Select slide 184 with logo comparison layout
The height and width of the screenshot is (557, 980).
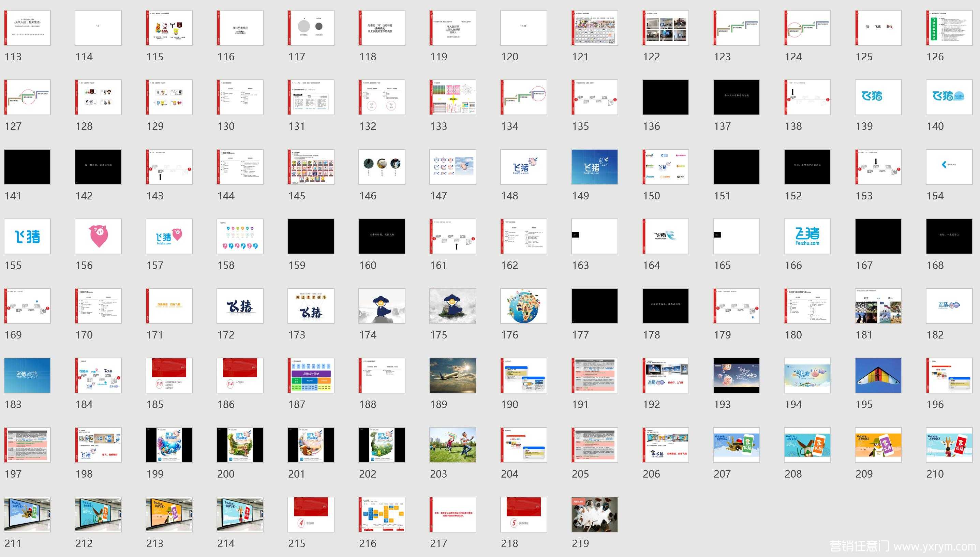point(98,376)
